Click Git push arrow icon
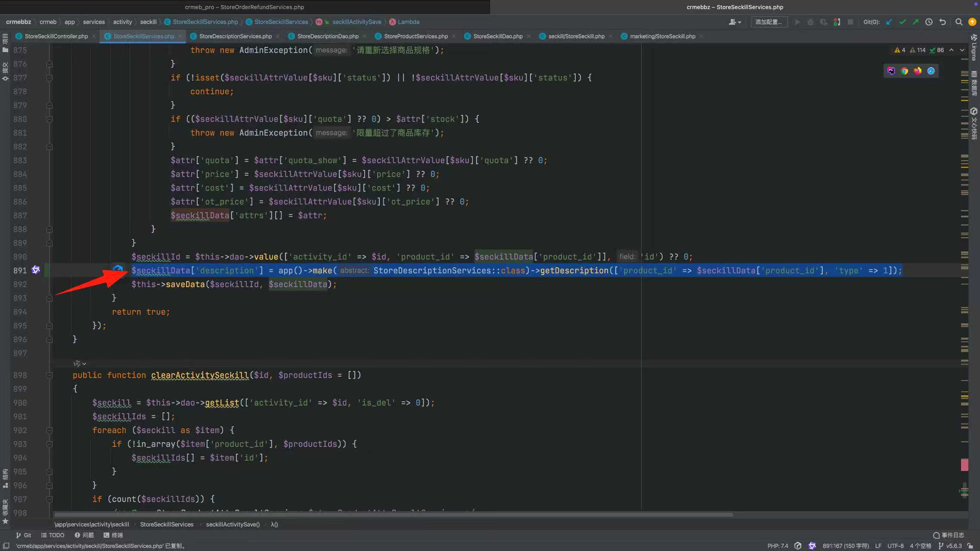The width and height of the screenshot is (980, 551). [x=915, y=22]
